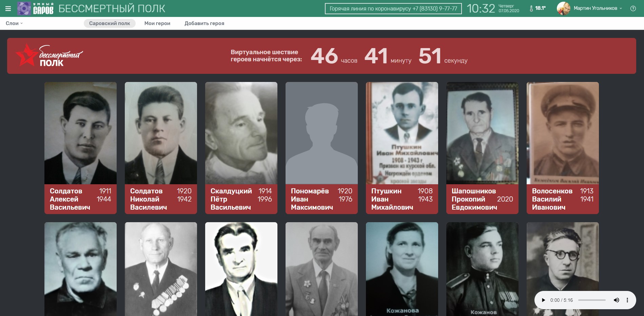Seek on the audio progress slider
This screenshot has width=644, height=316.
coord(592,300)
